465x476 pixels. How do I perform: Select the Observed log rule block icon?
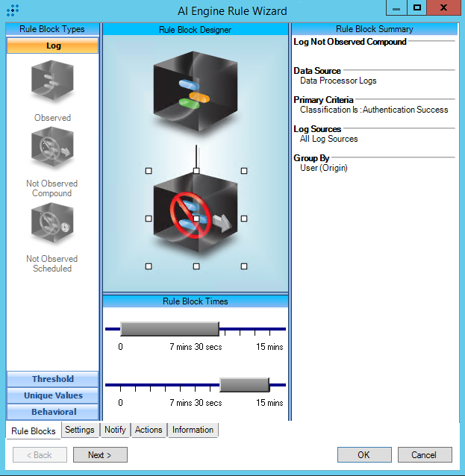tap(52, 82)
